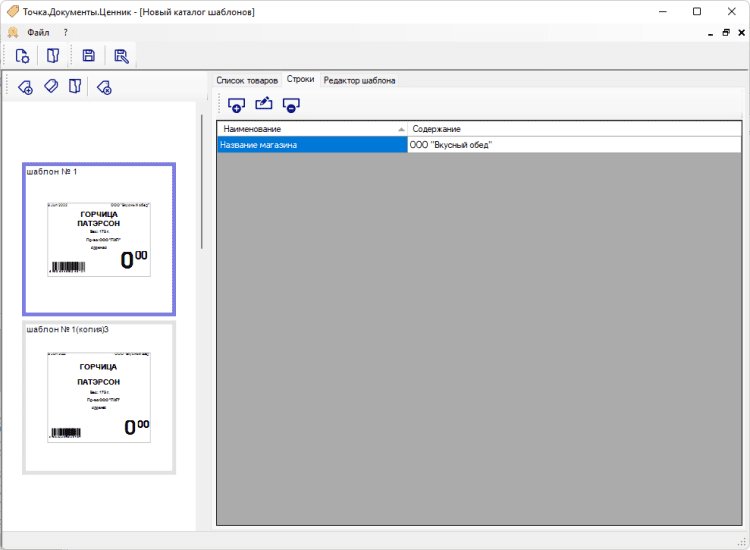The width and height of the screenshot is (750, 550).
Task: Click the application icon in the menu bar
Action: coord(12,33)
